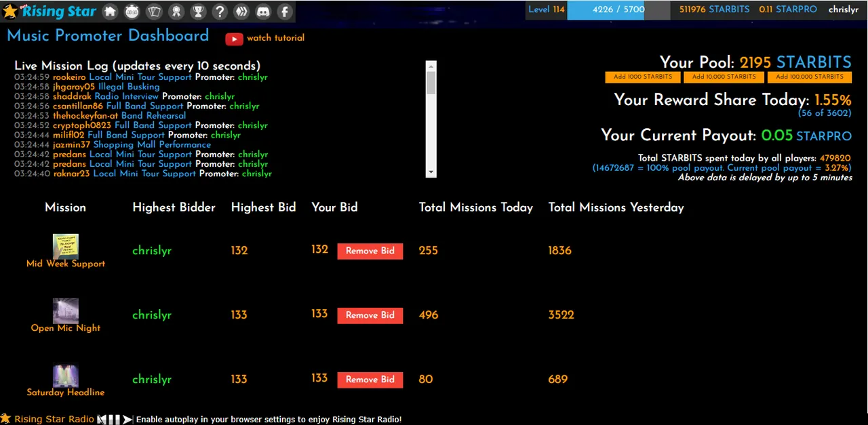Open the watch tutorial link
Viewport: 868px width, 425px height.
pos(275,38)
